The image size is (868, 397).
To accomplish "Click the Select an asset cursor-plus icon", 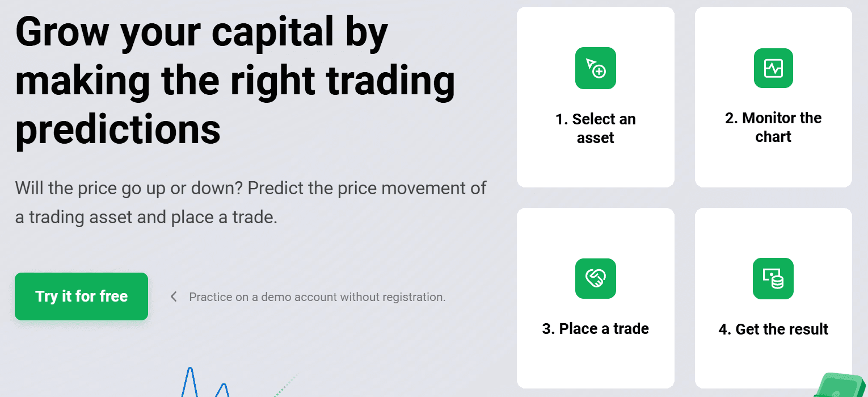I will [x=596, y=68].
